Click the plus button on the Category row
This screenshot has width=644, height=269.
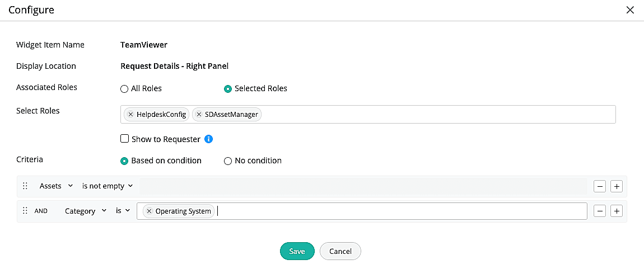617,211
